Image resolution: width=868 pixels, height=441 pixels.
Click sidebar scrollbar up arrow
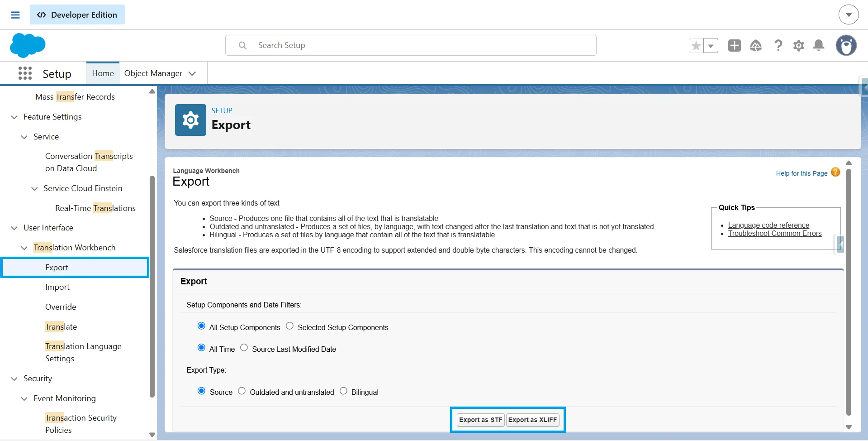tap(152, 91)
